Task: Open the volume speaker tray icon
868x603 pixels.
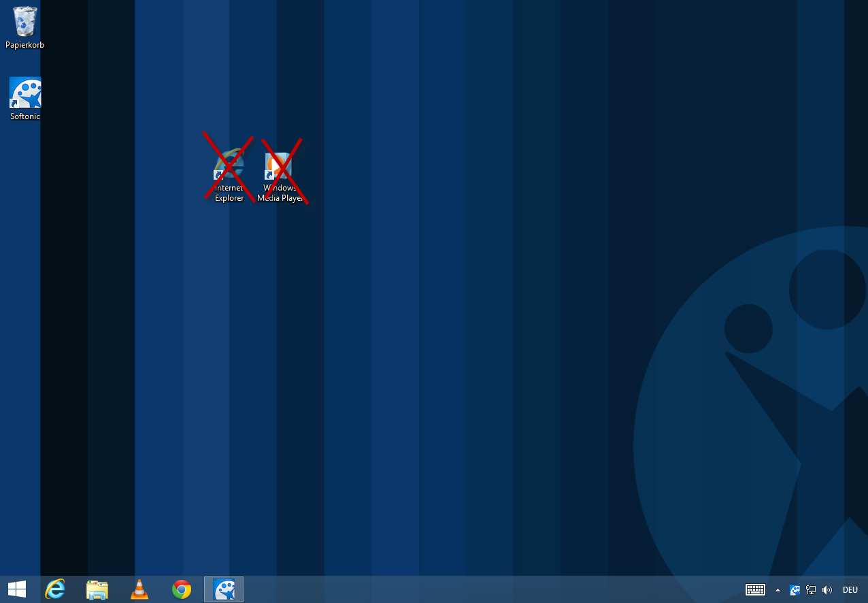Action: (x=827, y=590)
